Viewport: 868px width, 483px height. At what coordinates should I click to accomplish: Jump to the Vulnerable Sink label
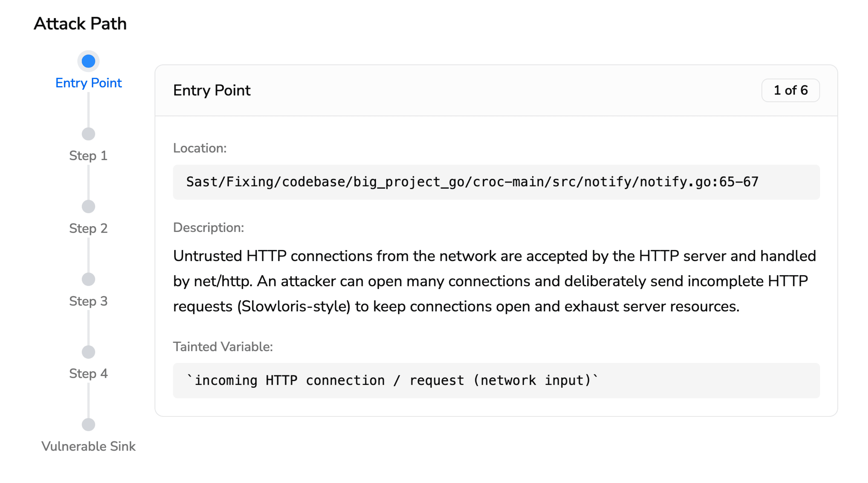[88, 446]
